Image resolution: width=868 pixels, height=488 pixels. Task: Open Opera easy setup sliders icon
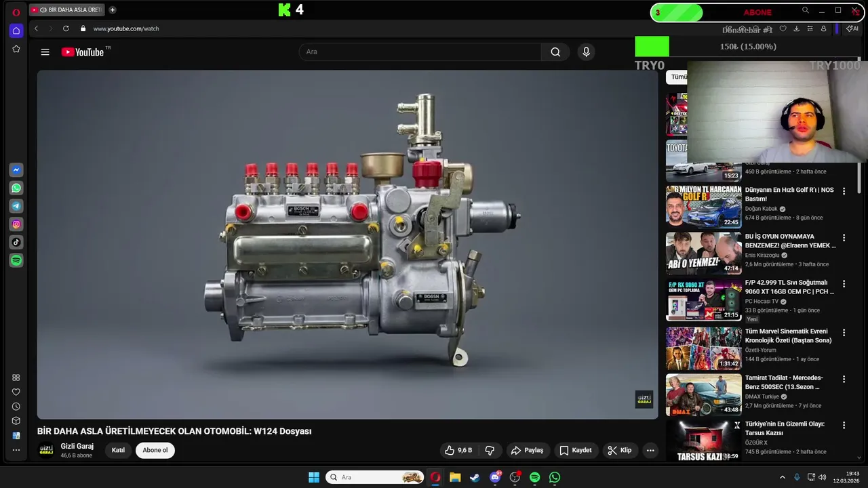[x=810, y=28]
